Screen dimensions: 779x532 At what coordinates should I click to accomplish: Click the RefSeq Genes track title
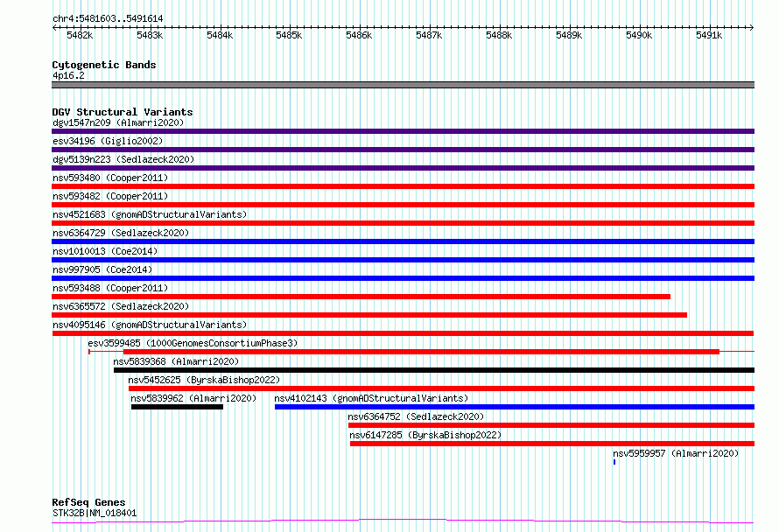88,502
